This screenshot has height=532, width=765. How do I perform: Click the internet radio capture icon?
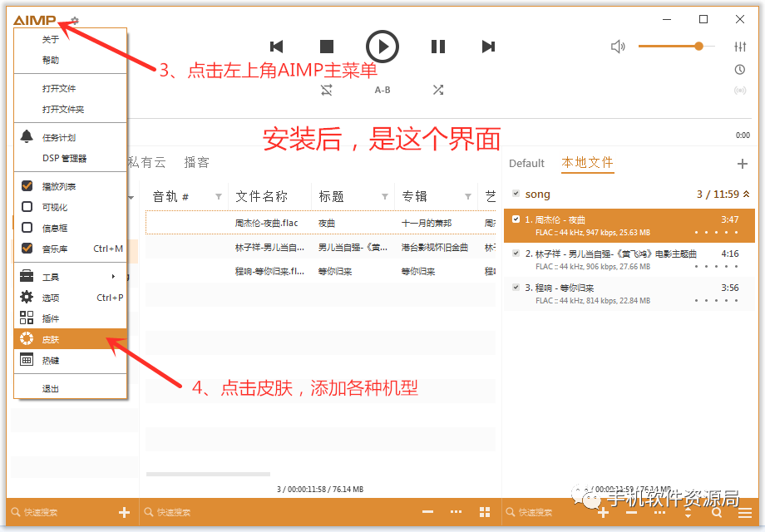740,91
